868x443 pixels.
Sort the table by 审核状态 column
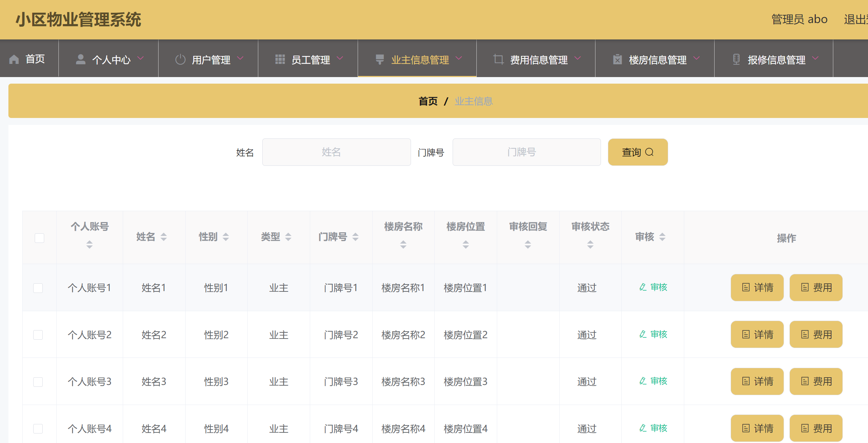[x=590, y=244]
